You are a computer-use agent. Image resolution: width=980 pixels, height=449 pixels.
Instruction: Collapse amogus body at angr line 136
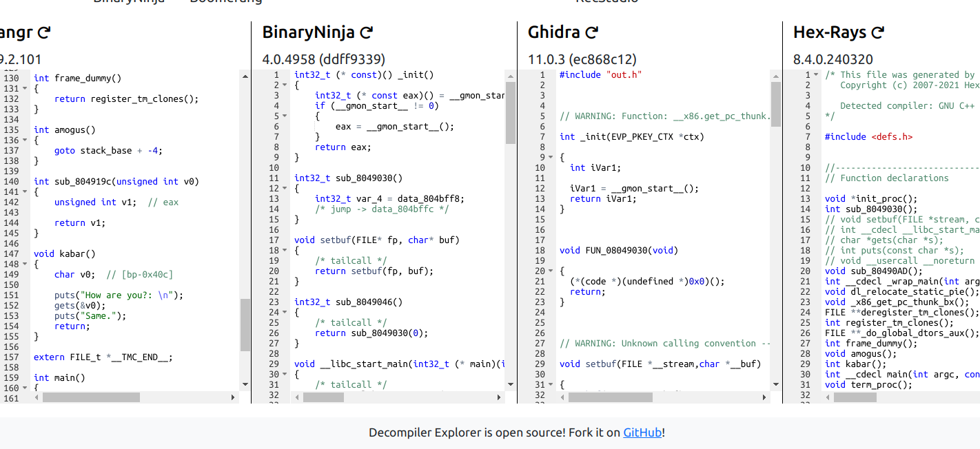(x=25, y=140)
